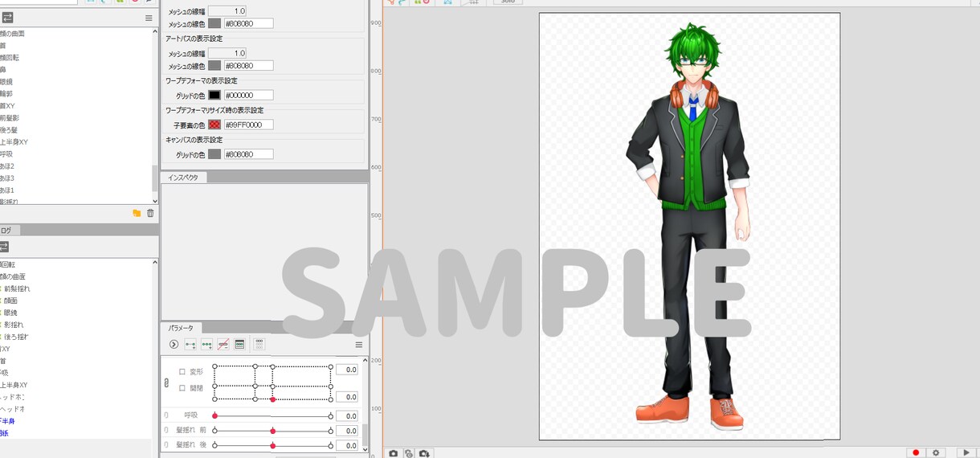Click the manual key edit icon
980x458 pixels.
click(239, 344)
